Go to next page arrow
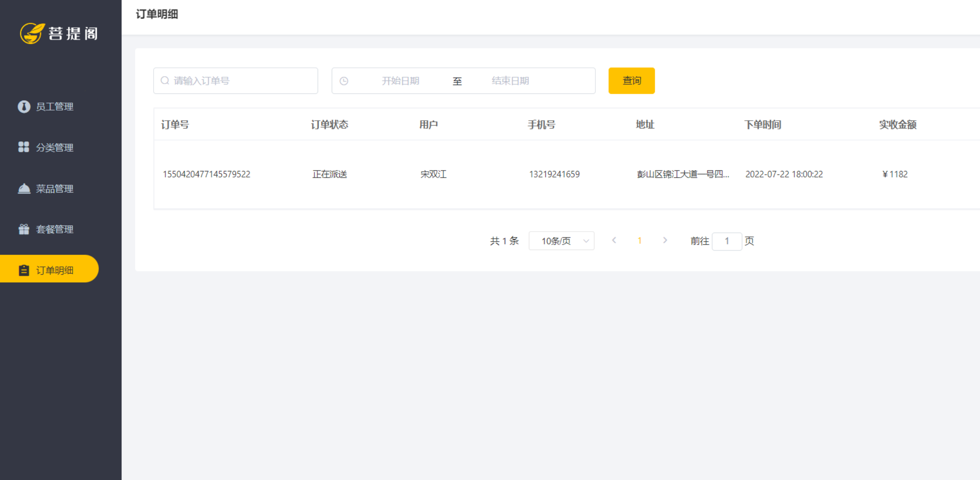 click(665, 240)
